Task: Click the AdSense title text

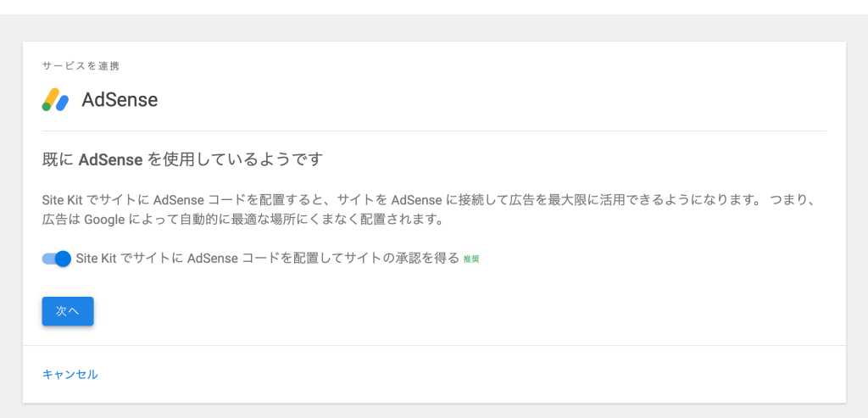Action: 120,100
